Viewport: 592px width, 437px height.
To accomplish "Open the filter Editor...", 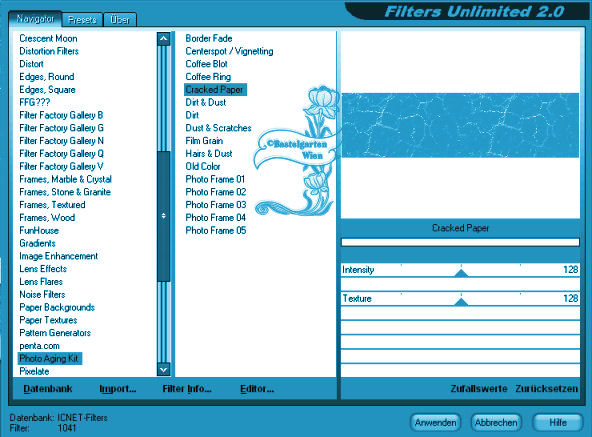I will (257, 389).
